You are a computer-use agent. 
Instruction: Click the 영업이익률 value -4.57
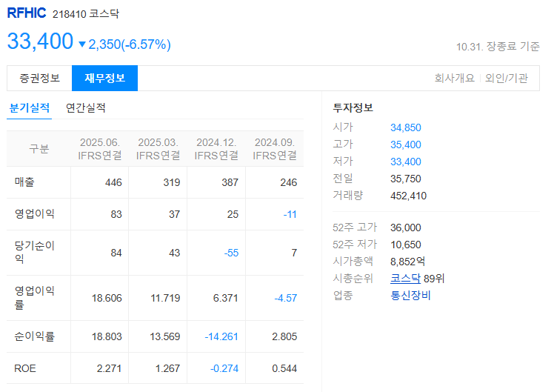286,298
